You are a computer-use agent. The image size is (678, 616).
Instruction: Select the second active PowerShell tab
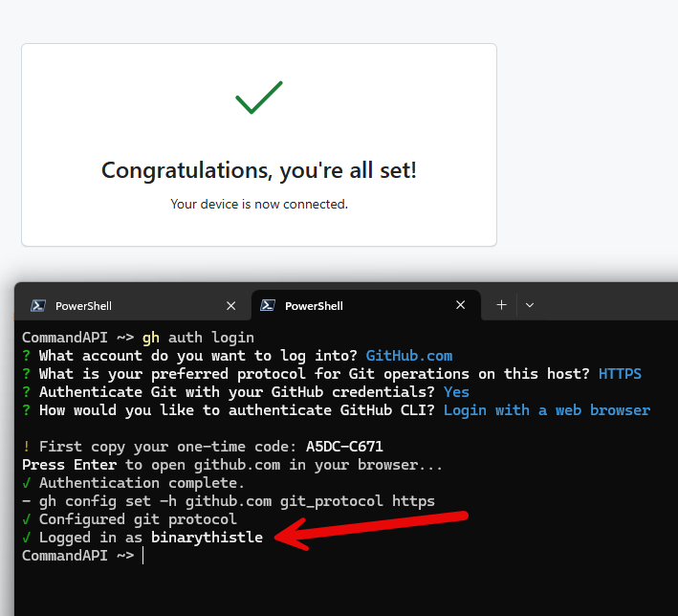point(366,306)
